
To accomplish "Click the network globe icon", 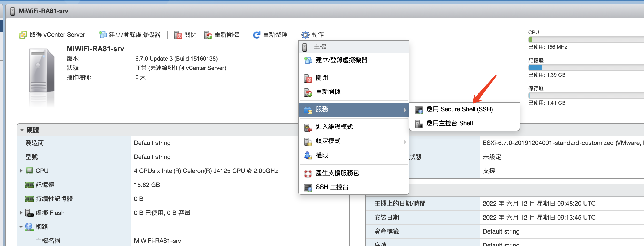I will coord(29,227).
